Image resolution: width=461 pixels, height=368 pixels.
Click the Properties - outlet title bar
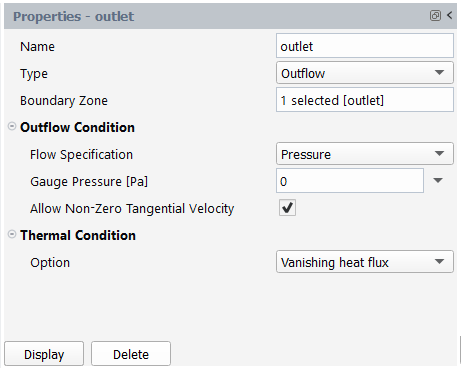click(x=230, y=16)
